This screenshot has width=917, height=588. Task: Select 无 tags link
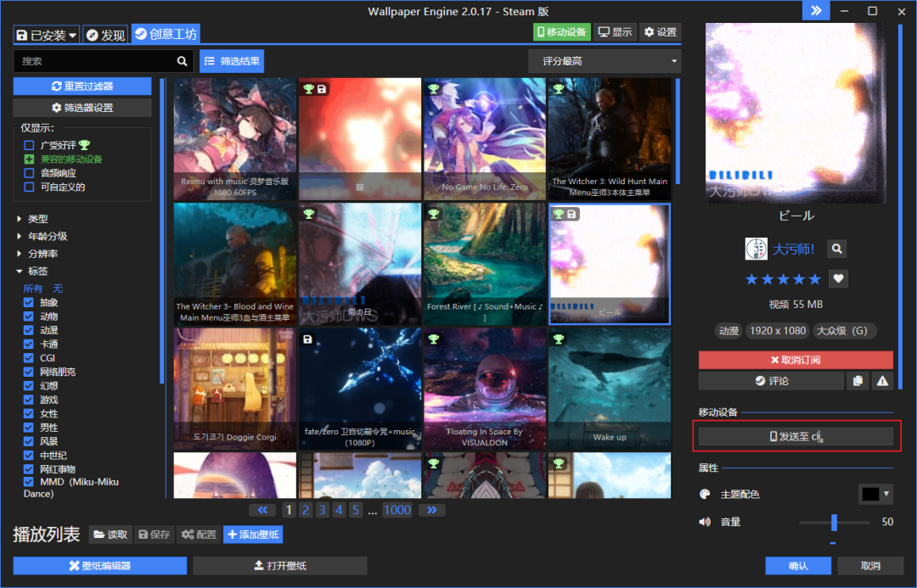point(58,288)
